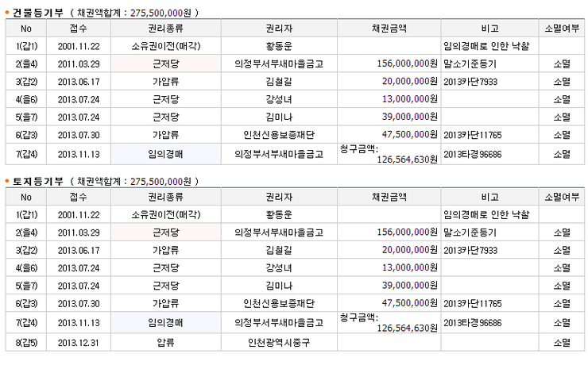
Task: Click 임의경매 in the 토지등기부 table
Action: point(166,322)
